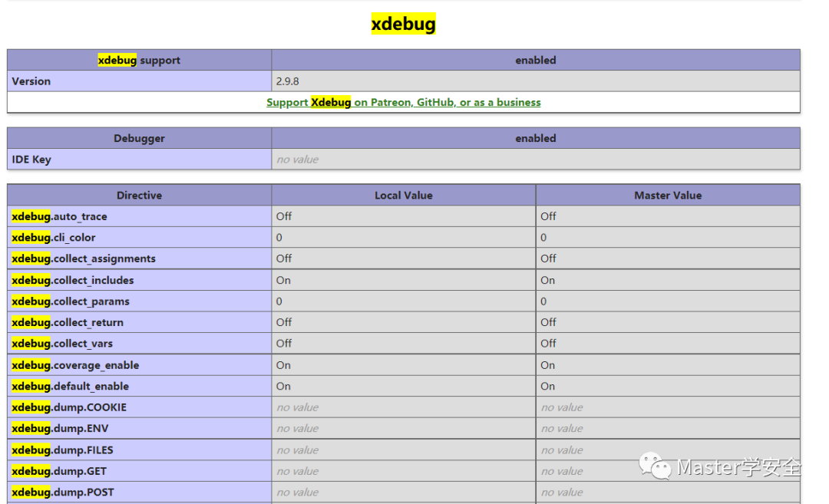Image resolution: width=829 pixels, height=504 pixels.
Task: Click the Version label cell
Action: click(x=139, y=81)
